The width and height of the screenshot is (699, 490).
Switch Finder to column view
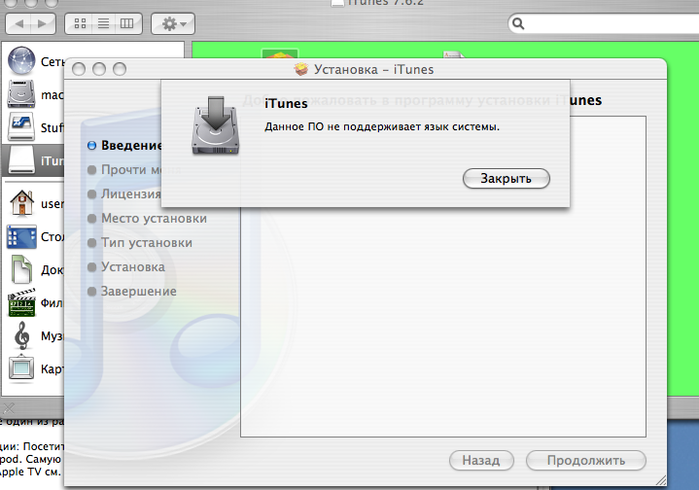tap(127, 24)
